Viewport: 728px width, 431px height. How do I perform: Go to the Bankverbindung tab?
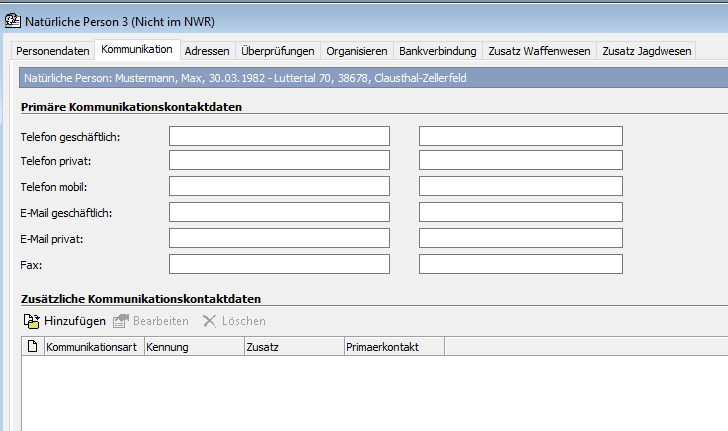point(437,51)
